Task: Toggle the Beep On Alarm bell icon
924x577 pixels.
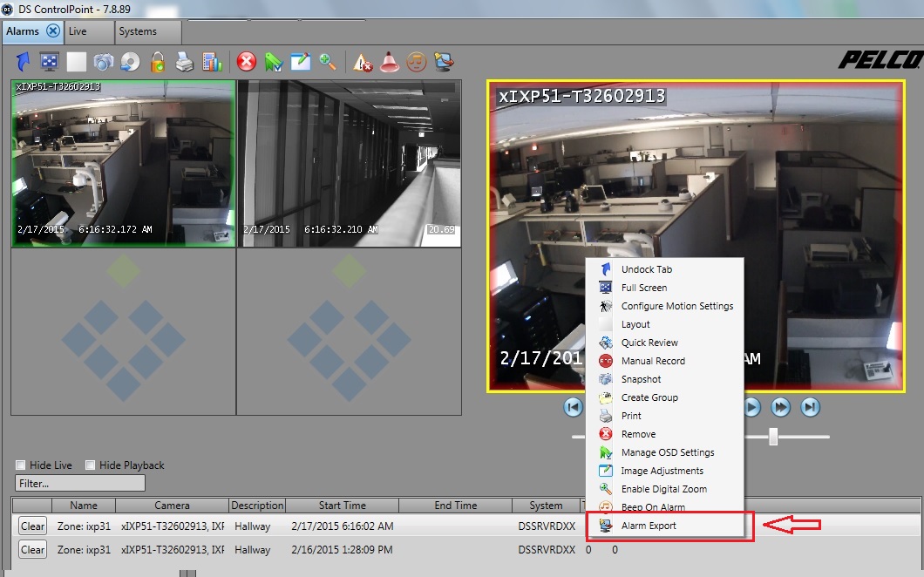Action: click(387, 61)
